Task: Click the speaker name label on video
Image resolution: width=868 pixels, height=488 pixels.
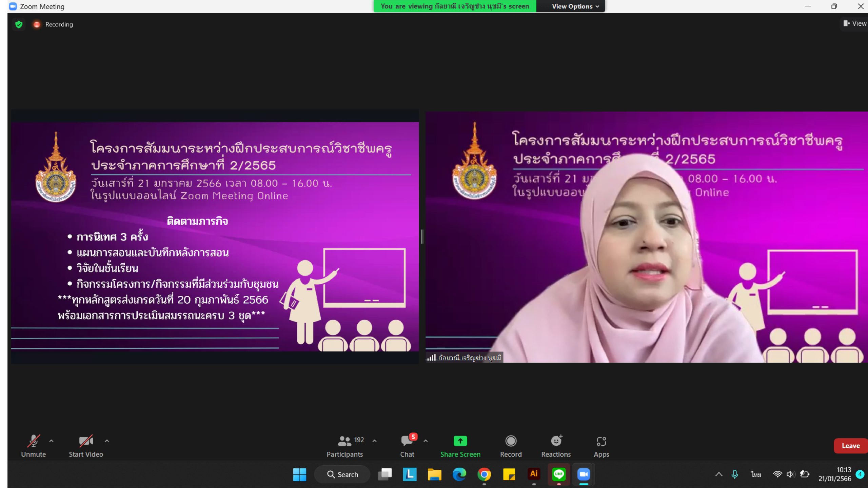Action: pos(464,358)
